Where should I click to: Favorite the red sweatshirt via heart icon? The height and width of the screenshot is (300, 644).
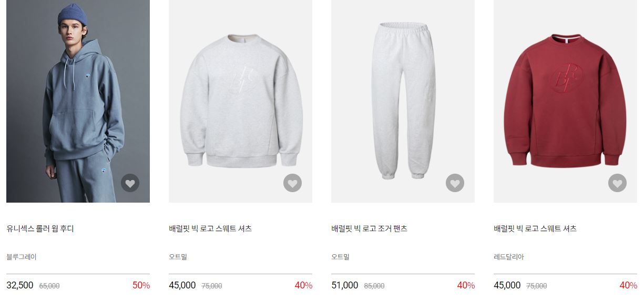coord(618,183)
